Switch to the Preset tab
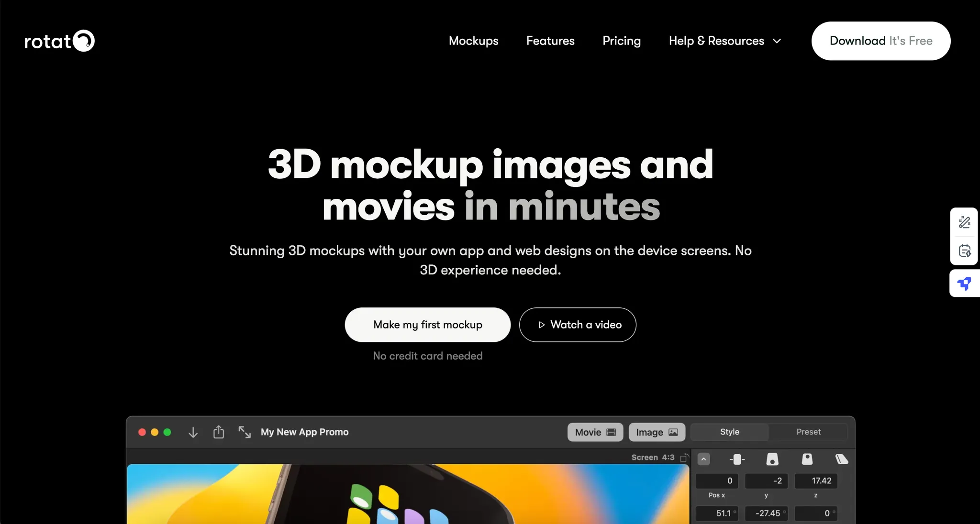Screen dimensions: 980x524 (x=808, y=432)
